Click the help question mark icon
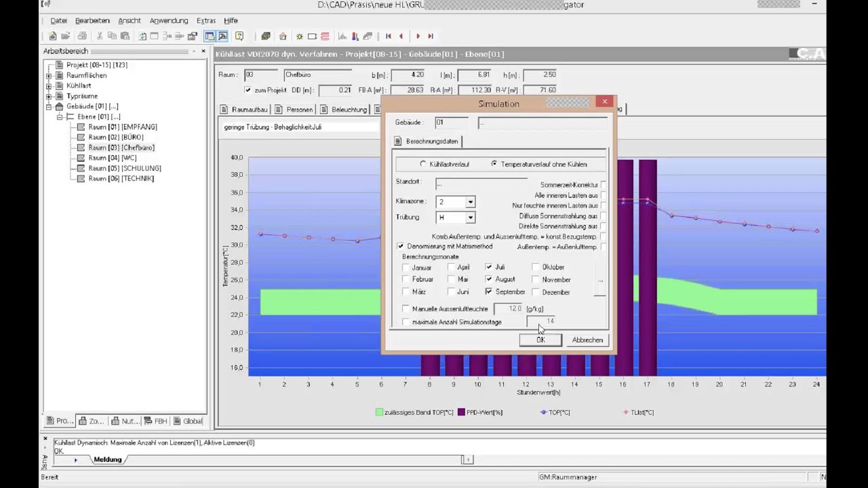This screenshot has height=488, width=868. (239, 36)
